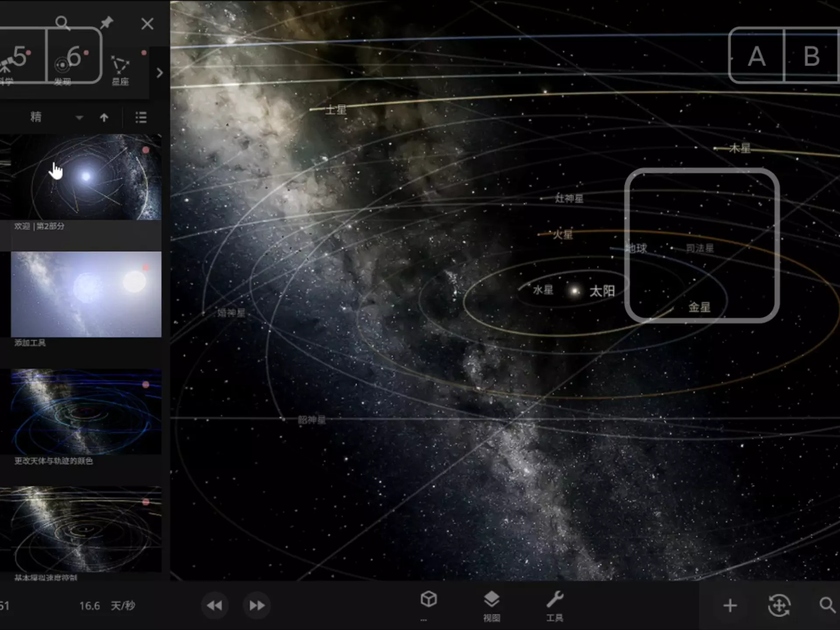The height and width of the screenshot is (630, 840).
Task: Select the 太阳 sun label
Action: point(602,291)
